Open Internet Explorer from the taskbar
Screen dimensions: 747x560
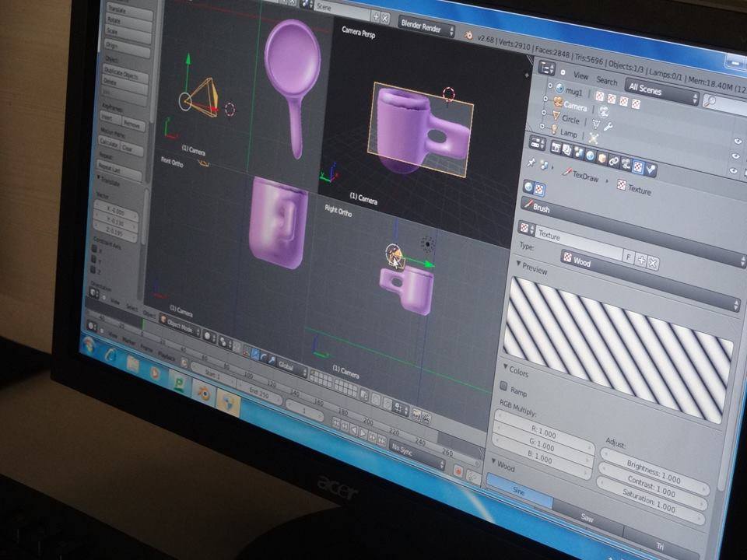(110, 355)
